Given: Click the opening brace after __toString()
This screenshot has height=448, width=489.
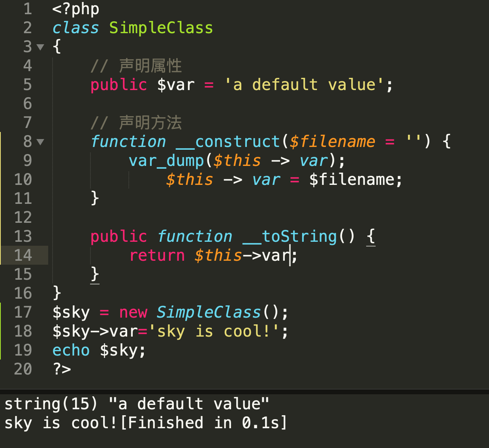Looking at the screenshot, I should coord(371,237).
